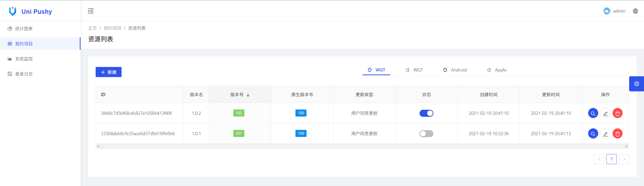
Task: Edit the version 1.0.1 resource
Action: pyautogui.click(x=605, y=134)
